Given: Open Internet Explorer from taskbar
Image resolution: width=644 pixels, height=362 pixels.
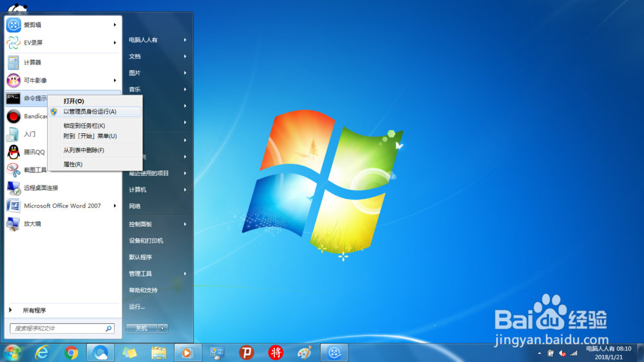Looking at the screenshot, I should (x=42, y=352).
